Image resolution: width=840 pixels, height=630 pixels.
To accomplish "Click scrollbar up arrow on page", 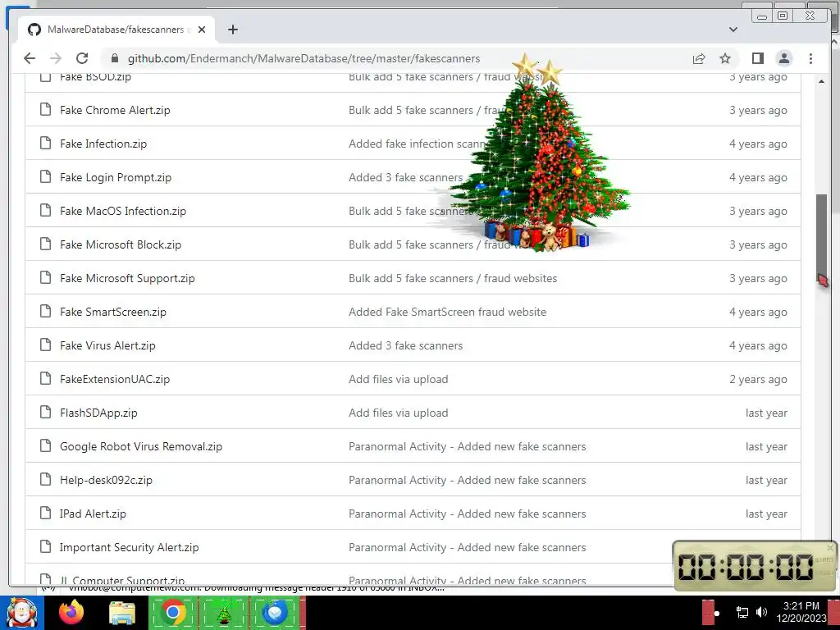I will click(x=821, y=81).
